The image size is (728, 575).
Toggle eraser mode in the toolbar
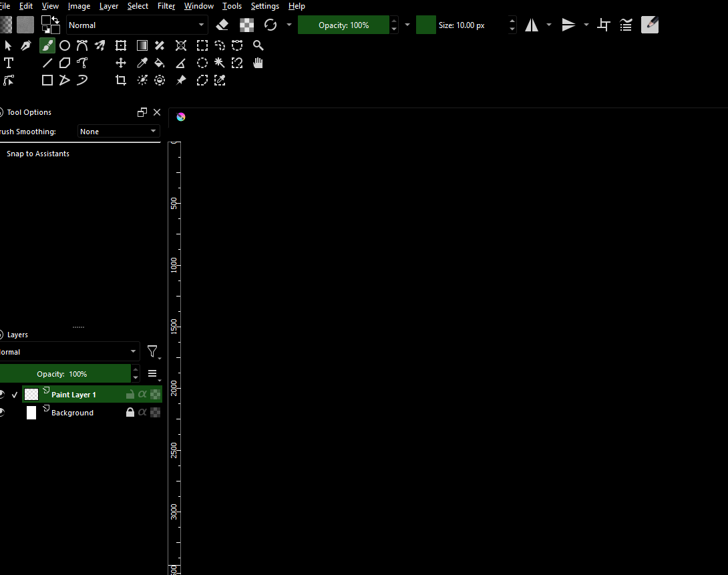click(x=223, y=25)
